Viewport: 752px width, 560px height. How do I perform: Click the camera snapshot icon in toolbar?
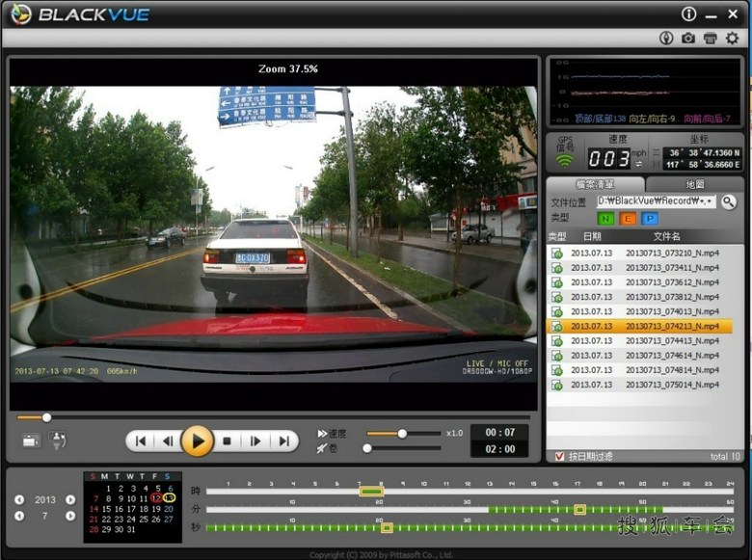pos(688,38)
